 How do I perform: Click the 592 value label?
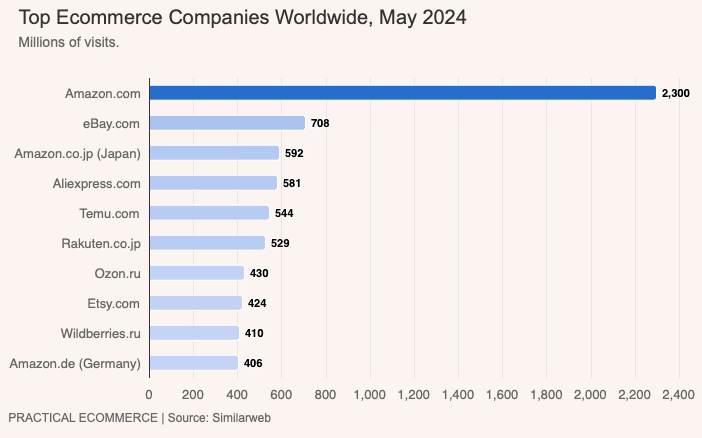[294, 153]
